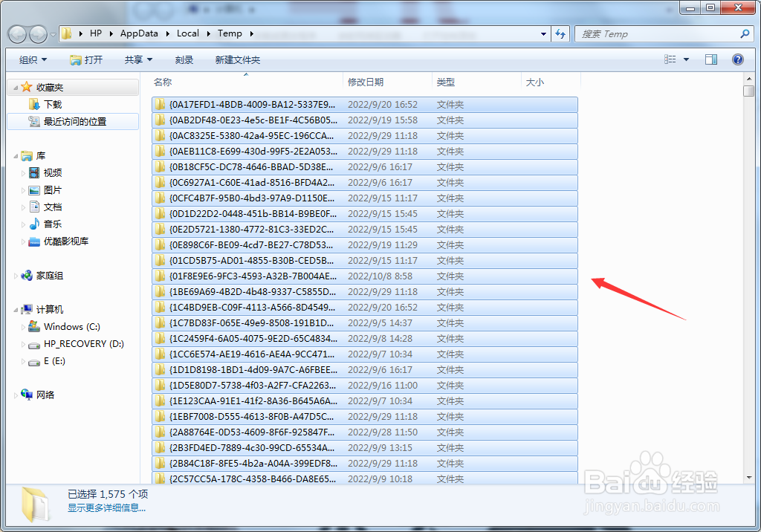Select folder {0E898C6F-BE09-4cd7-BE27-C78D53...
This screenshot has width=761, height=532.
(x=364, y=244)
